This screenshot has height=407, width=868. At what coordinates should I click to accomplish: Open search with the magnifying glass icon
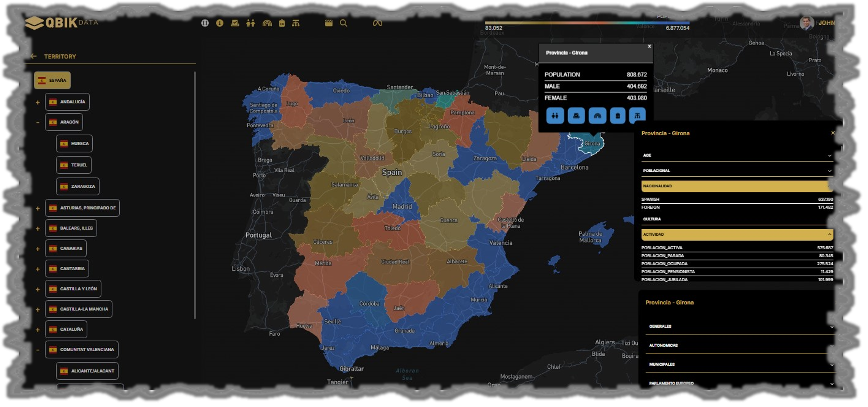click(x=343, y=23)
